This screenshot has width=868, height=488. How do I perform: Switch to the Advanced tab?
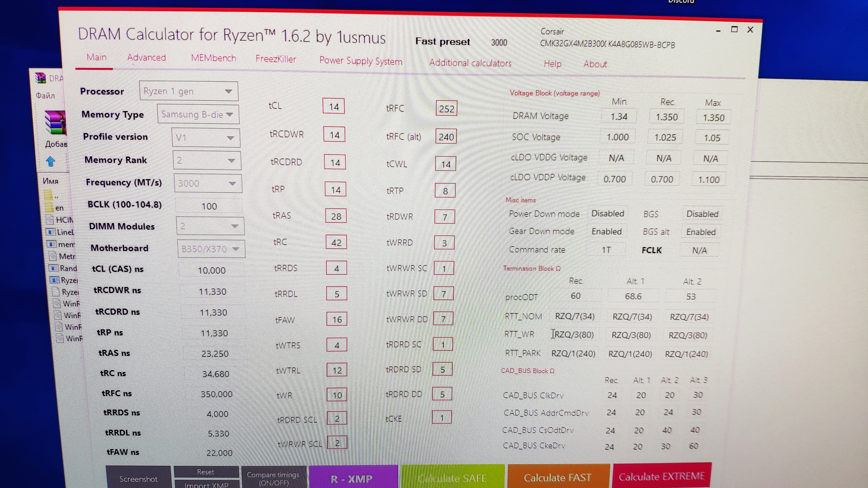point(147,58)
